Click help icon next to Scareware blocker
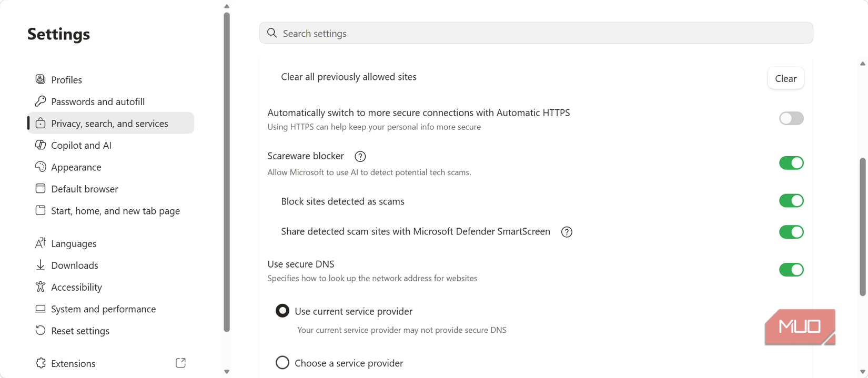Screen dimensions: 868x378 360,156
